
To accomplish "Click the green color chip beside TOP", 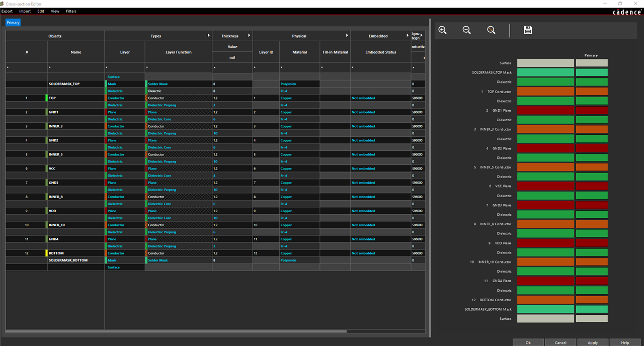I will [x=46, y=98].
